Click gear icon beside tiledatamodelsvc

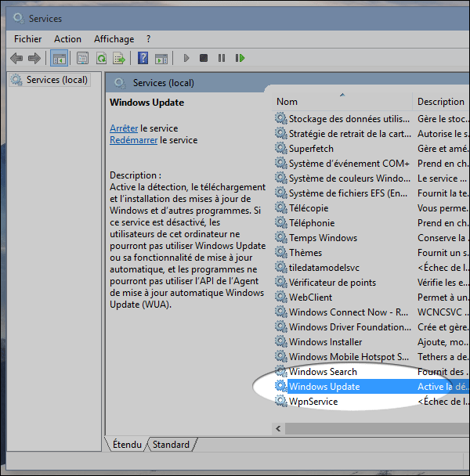click(281, 268)
